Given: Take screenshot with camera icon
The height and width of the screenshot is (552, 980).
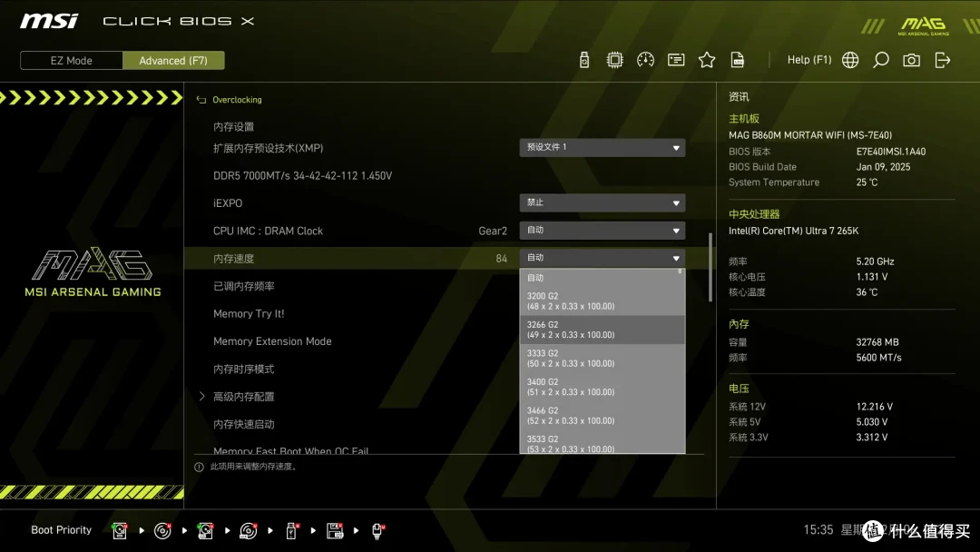Looking at the screenshot, I should tap(911, 60).
